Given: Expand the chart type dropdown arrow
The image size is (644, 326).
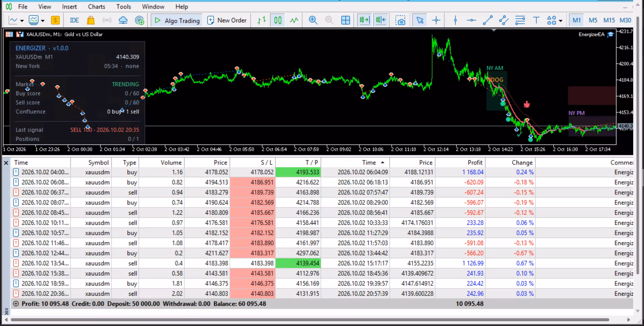Looking at the screenshot, I should 22,21.
